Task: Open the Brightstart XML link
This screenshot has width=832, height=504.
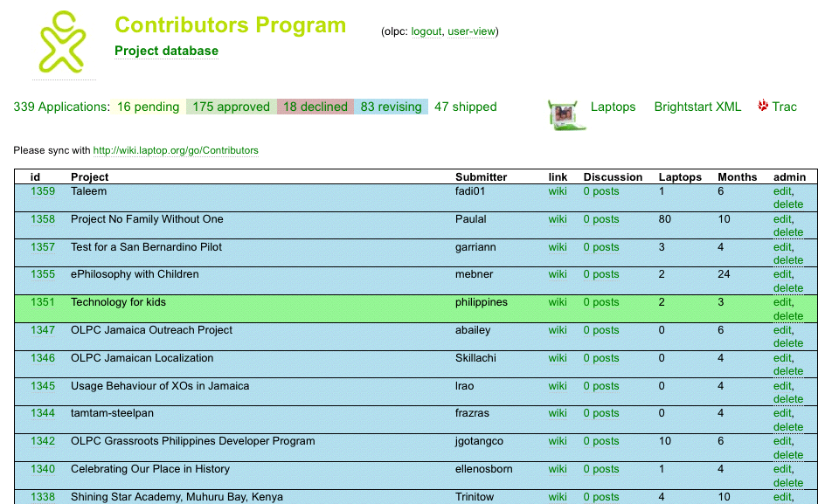Action: pyautogui.click(x=697, y=107)
